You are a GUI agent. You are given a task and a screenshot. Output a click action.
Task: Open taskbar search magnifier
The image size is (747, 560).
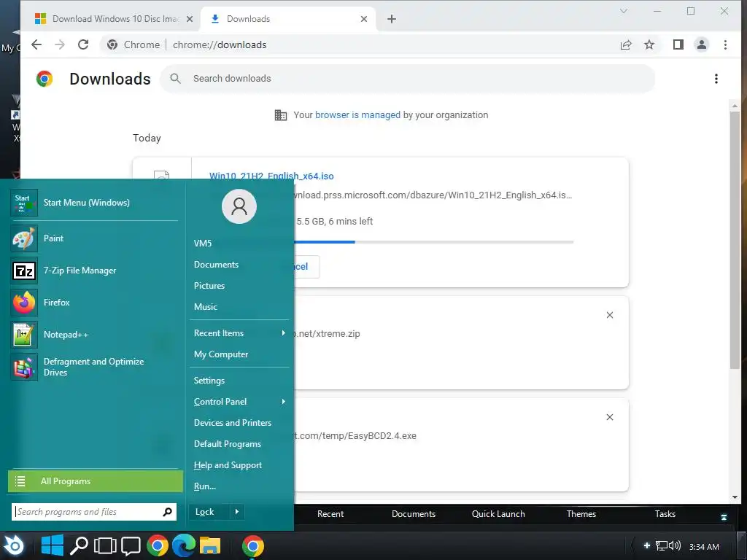click(79, 545)
